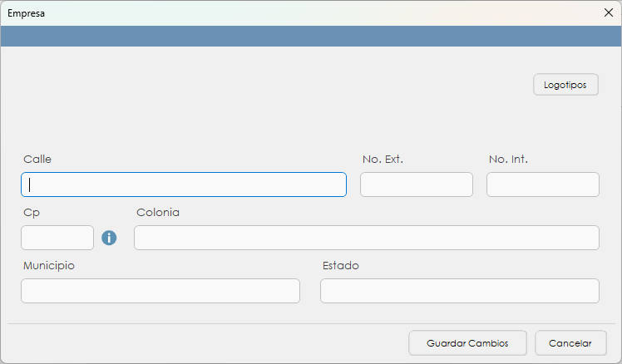Click the Municipio label text
Screen dimensions: 622x364
49,265
